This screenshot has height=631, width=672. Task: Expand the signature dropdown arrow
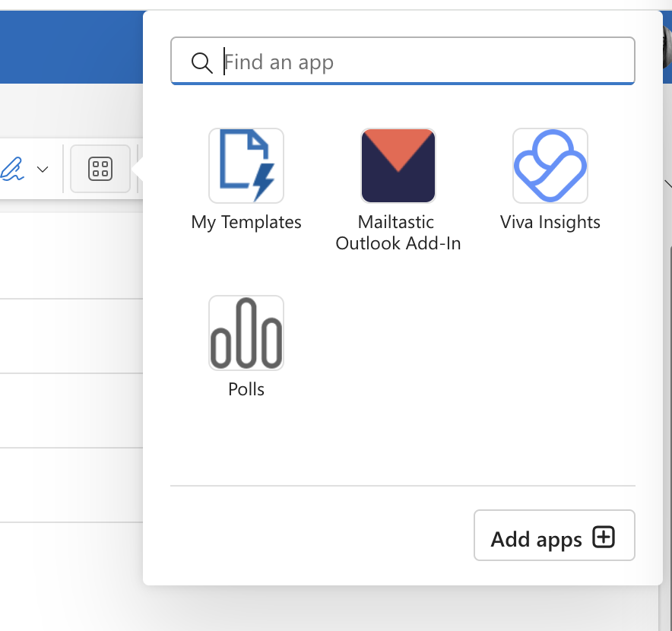tap(43, 170)
